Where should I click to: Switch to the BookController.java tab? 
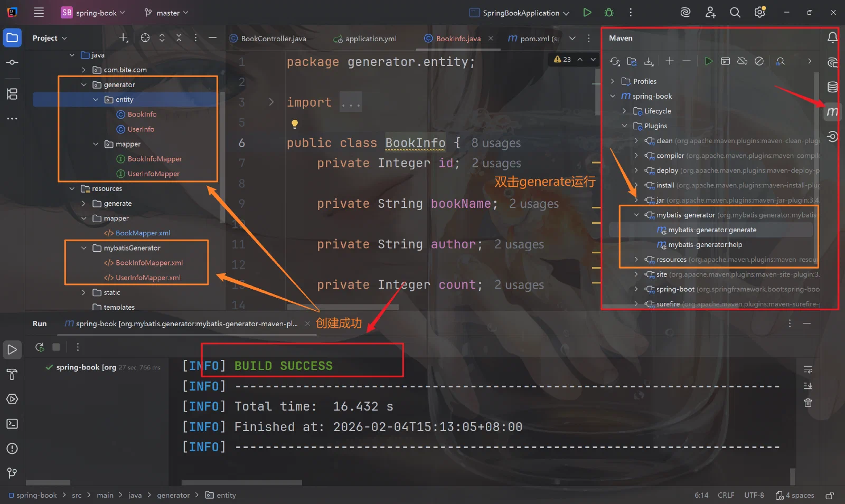click(x=268, y=39)
